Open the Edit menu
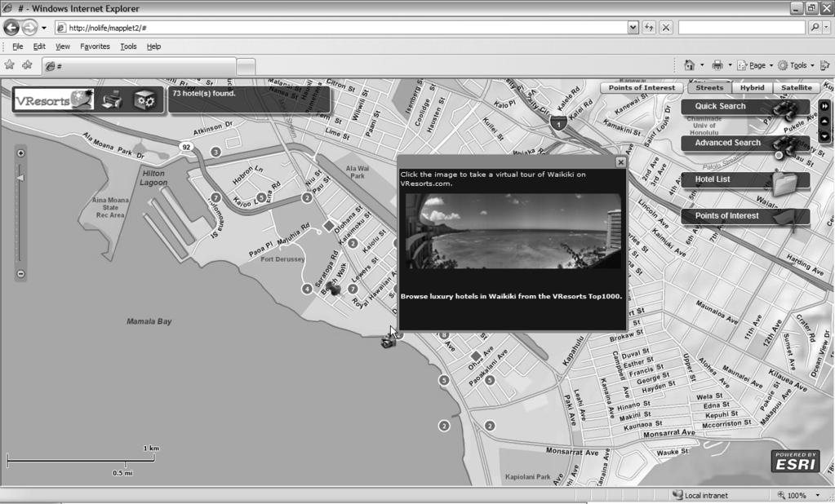835x504 pixels. [39, 46]
